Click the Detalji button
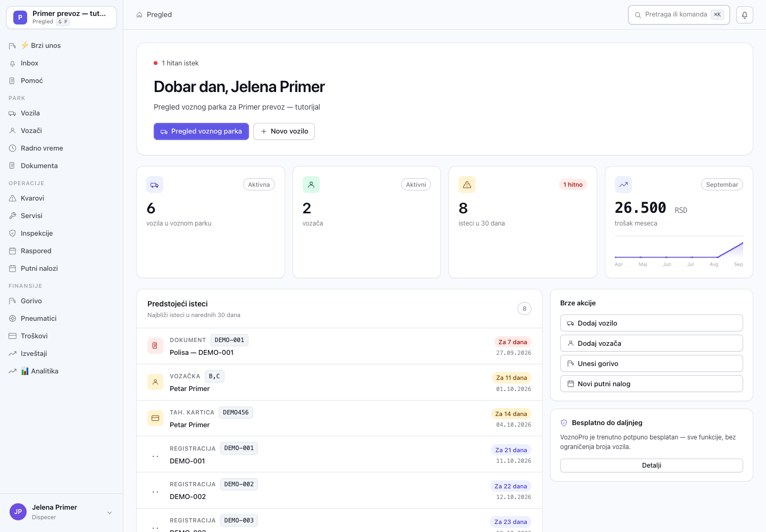The width and height of the screenshot is (766, 532). 652,465
